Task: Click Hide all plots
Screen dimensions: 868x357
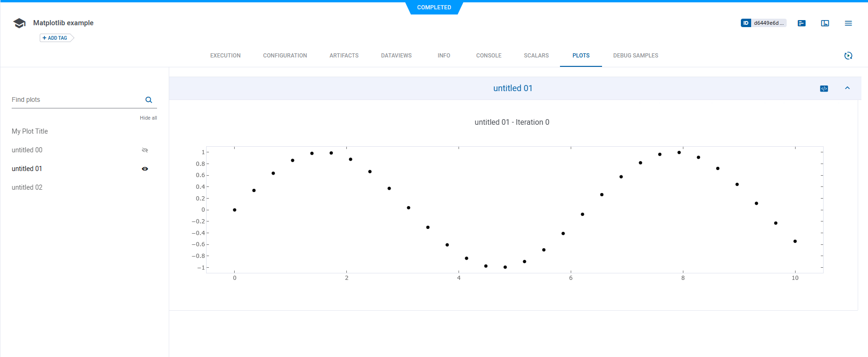Action: pos(148,118)
